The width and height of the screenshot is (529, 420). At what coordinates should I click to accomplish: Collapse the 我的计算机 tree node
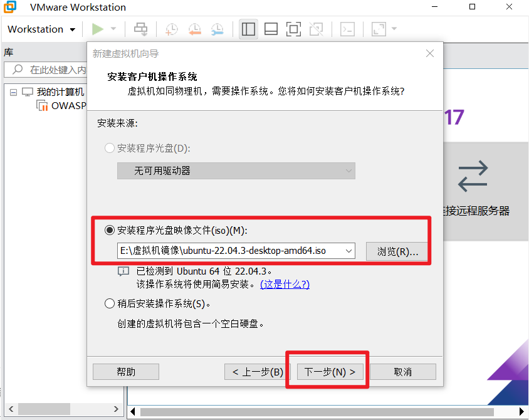coord(14,92)
